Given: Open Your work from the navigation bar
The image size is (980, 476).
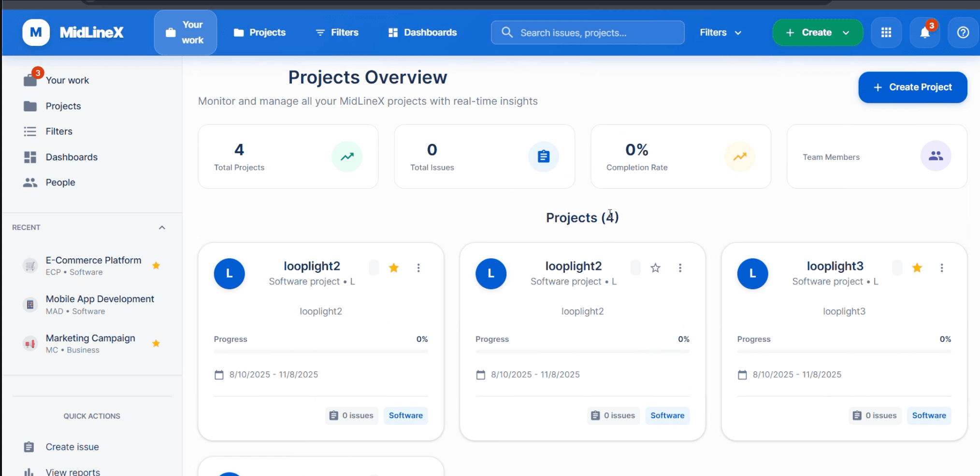Looking at the screenshot, I should [185, 32].
